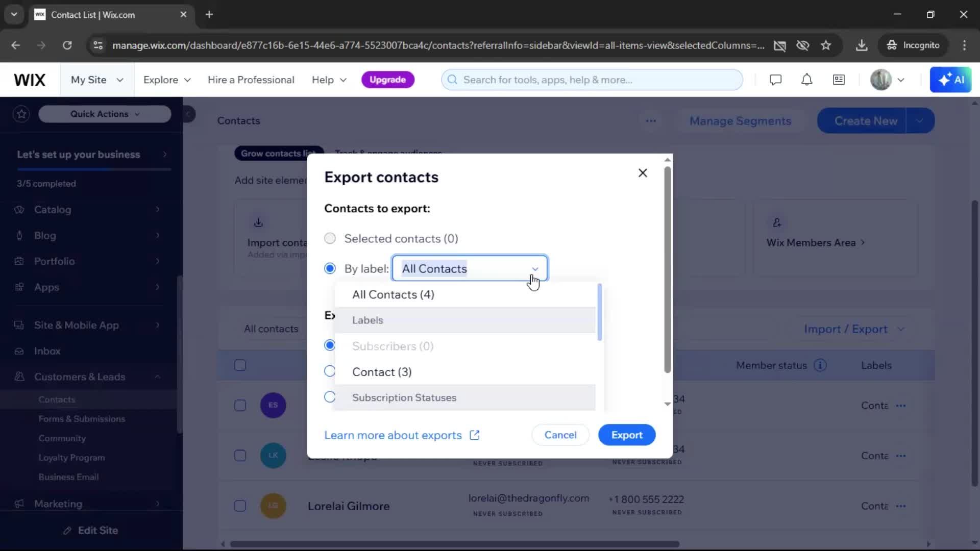980x551 pixels.
Task: Expand the Explore menu
Action: tap(167, 80)
